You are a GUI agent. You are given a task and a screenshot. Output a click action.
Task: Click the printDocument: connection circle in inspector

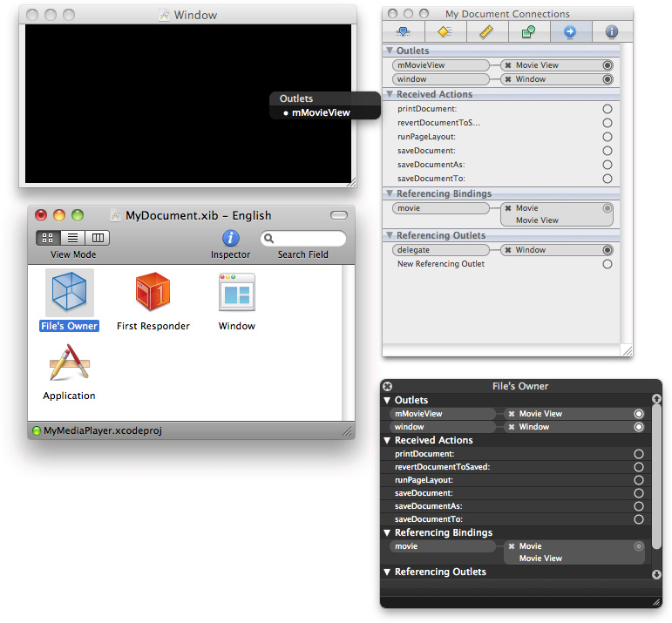607,109
